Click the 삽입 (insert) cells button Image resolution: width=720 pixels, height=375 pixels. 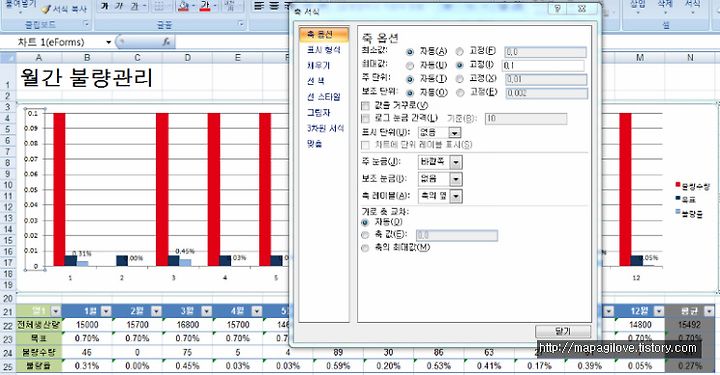(638, 7)
